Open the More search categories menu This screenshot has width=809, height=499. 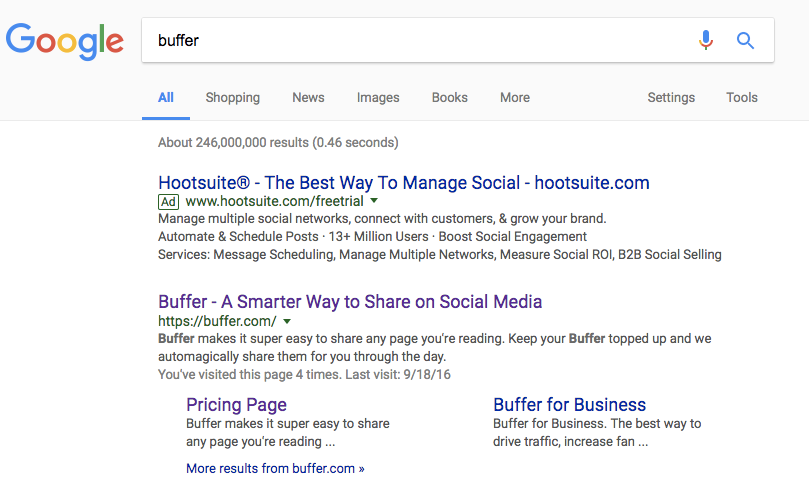[515, 98]
